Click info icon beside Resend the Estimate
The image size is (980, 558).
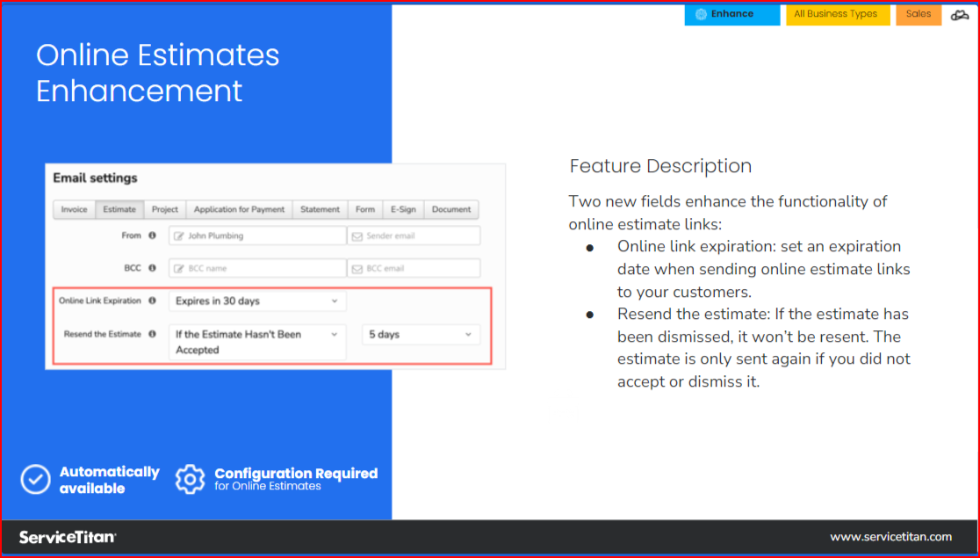(152, 334)
